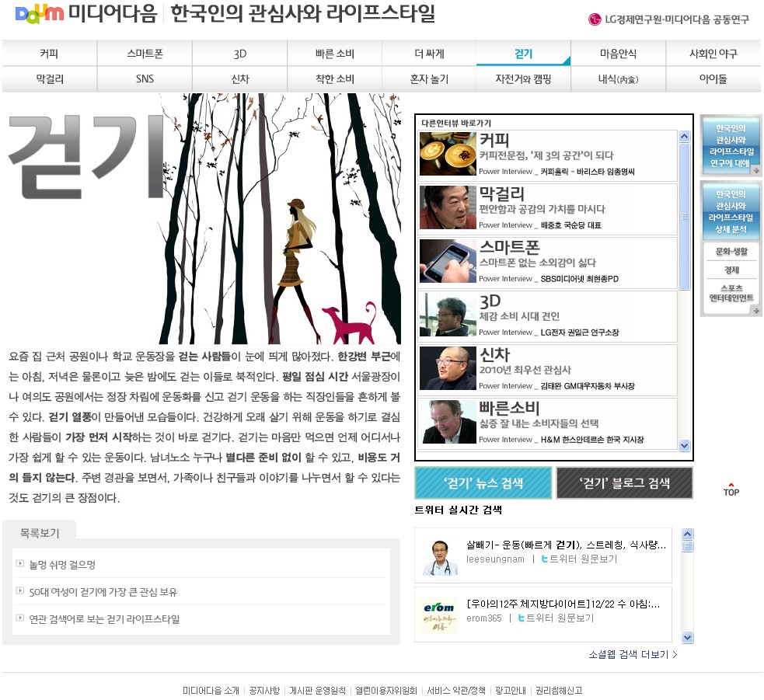Open the 50대 여성이 걷기에 article
Viewport: 764px width, 700px height.
pyautogui.click(x=103, y=592)
